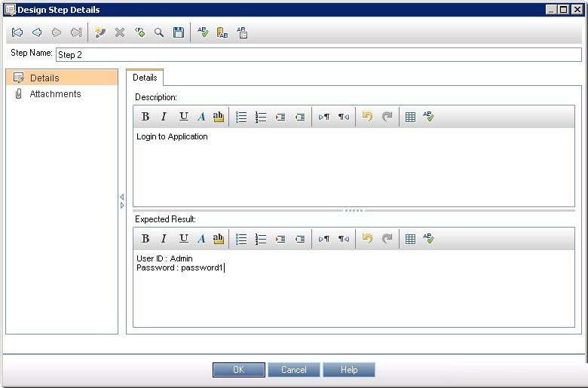Open spelling options icon in top toolbar
This screenshot has height=388, width=588.
tap(242, 32)
